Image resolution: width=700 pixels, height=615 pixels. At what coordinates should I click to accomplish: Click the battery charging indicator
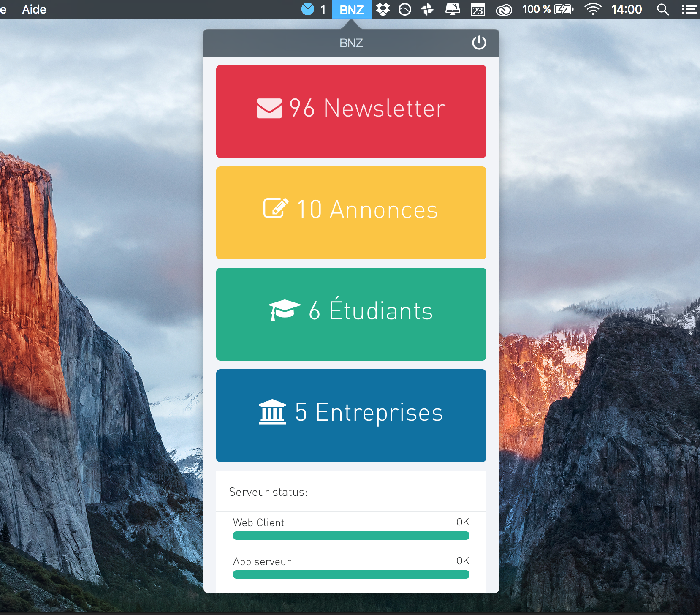(564, 9)
